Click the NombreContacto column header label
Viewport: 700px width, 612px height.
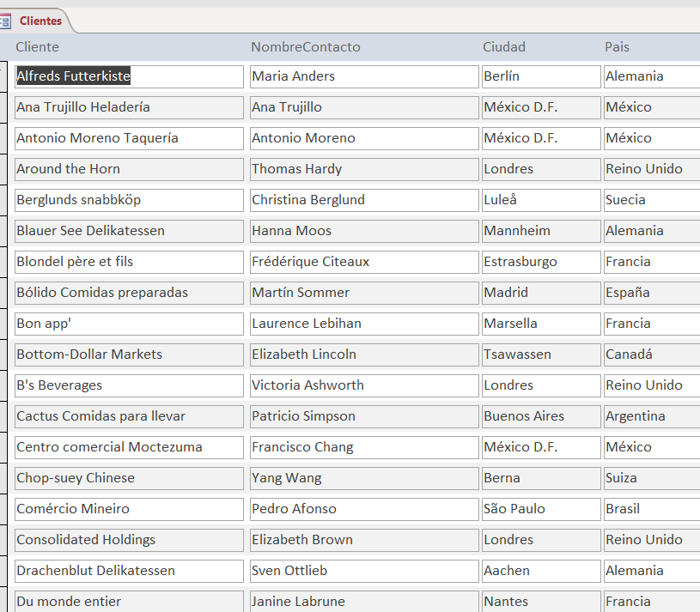pos(305,47)
